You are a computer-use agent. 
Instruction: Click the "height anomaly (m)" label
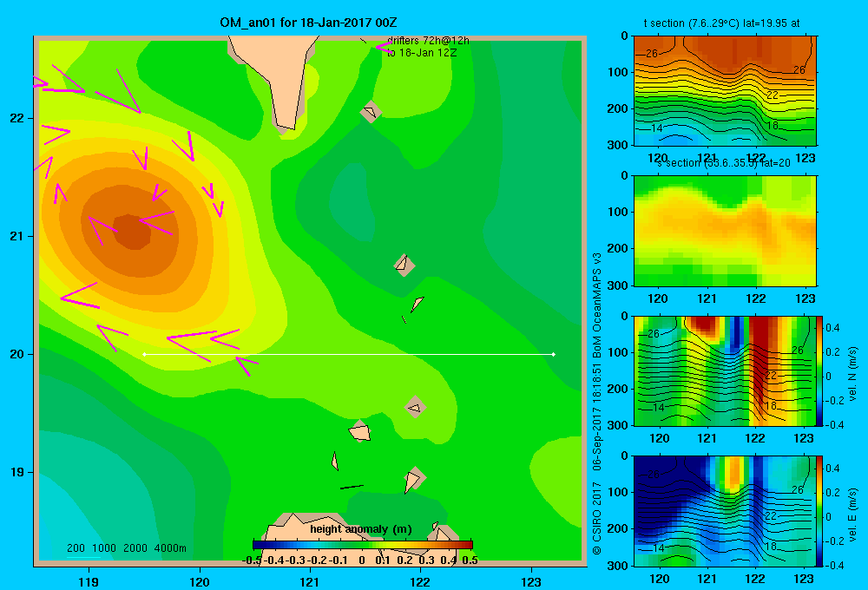(361, 529)
